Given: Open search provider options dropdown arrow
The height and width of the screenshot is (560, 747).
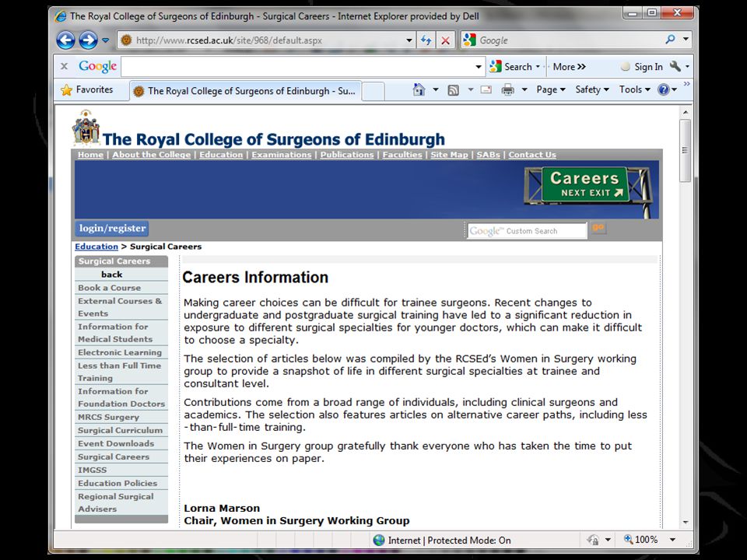Looking at the screenshot, I should (x=686, y=40).
